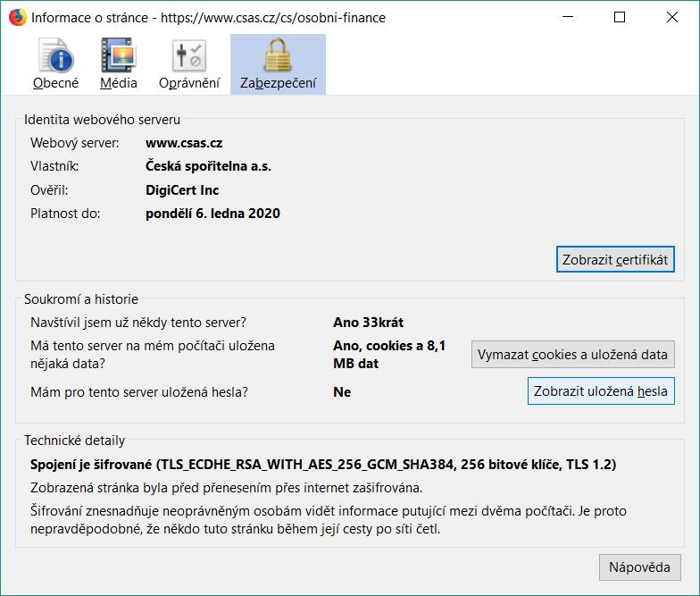Click the Identita webového serveru heading

coord(102,120)
